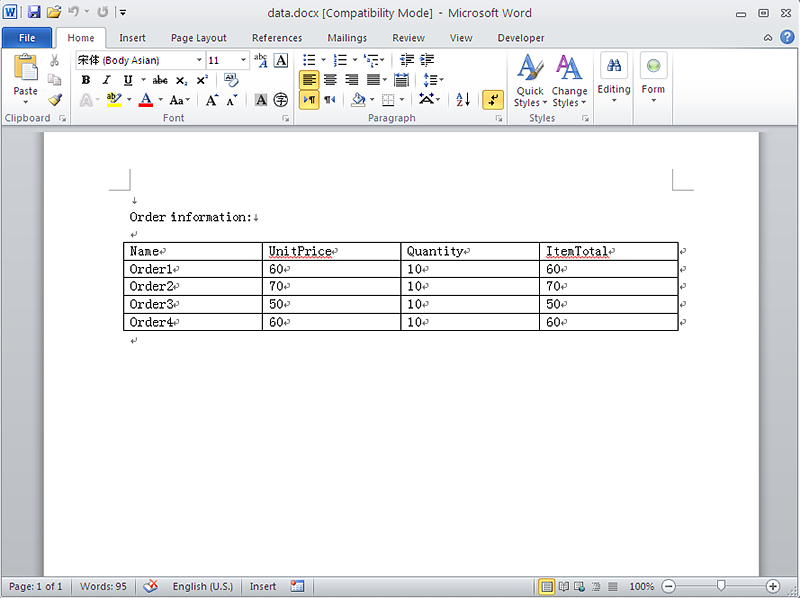Click the Paste clipboard icon

[x=26, y=67]
